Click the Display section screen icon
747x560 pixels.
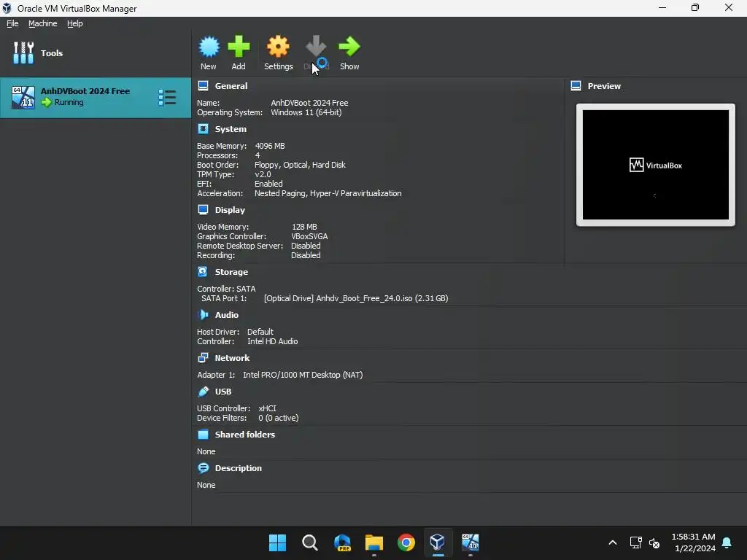pyautogui.click(x=203, y=209)
